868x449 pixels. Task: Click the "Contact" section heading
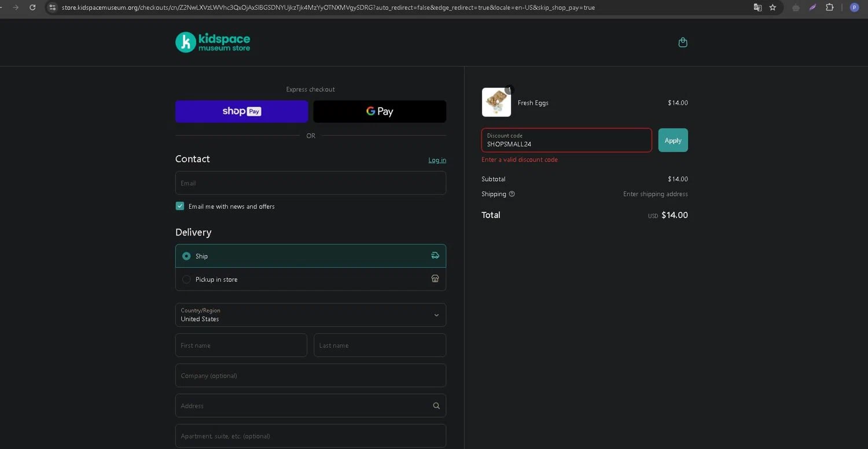(193, 159)
